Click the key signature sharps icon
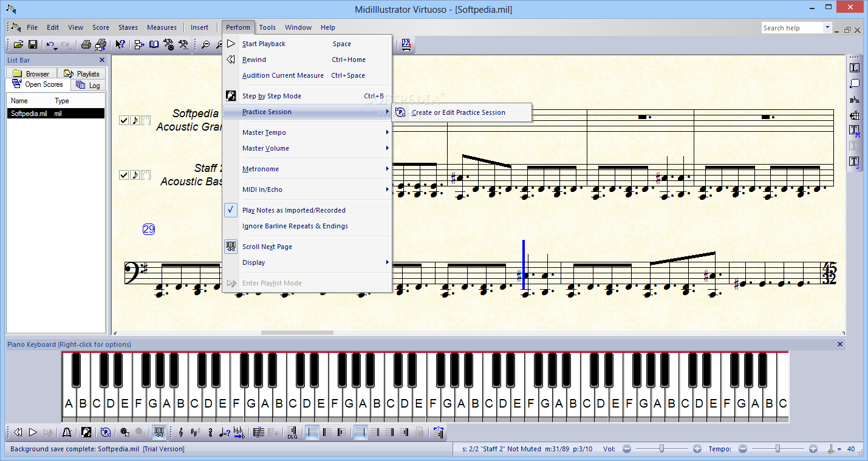This screenshot has width=868, height=461. click(195, 432)
